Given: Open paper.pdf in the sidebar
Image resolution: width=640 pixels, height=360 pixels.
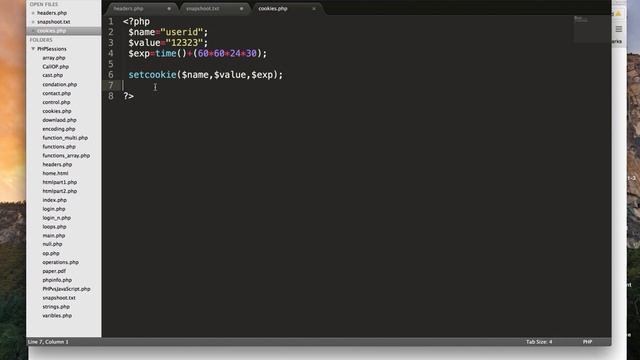Looking at the screenshot, I should tap(54, 271).
